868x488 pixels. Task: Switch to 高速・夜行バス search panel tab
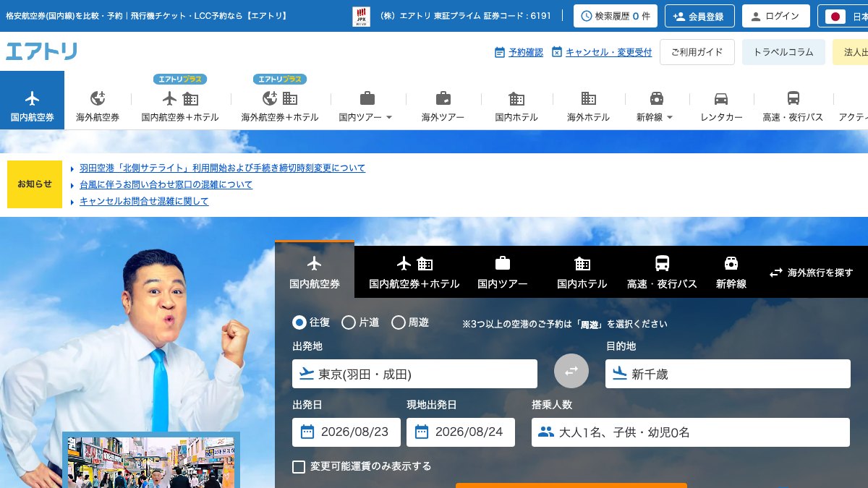click(662, 272)
